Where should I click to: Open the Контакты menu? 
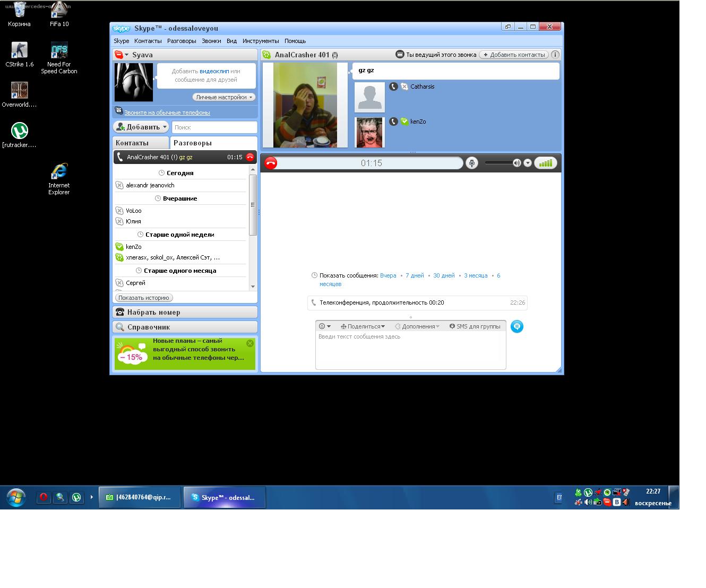coord(148,41)
